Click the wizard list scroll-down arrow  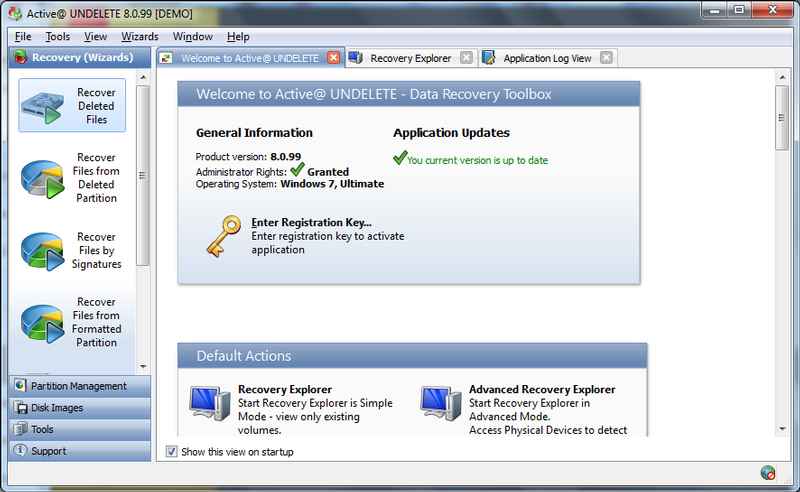tap(143, 366)
